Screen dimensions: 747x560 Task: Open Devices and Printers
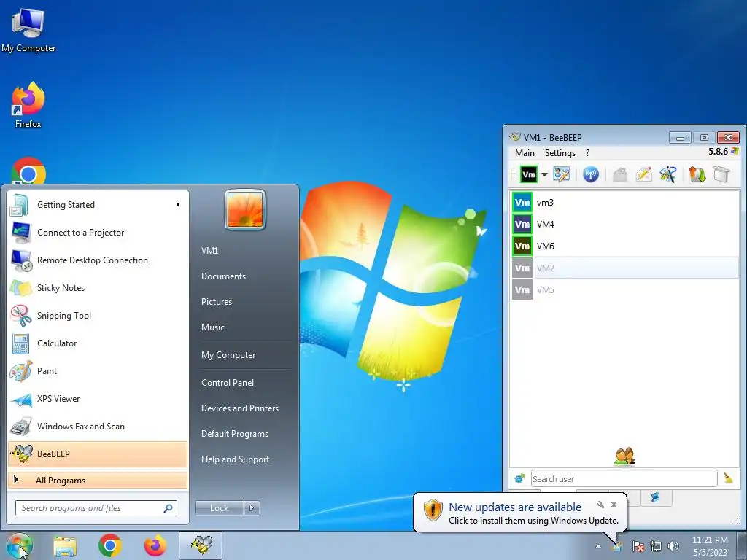tap(239, 408)
